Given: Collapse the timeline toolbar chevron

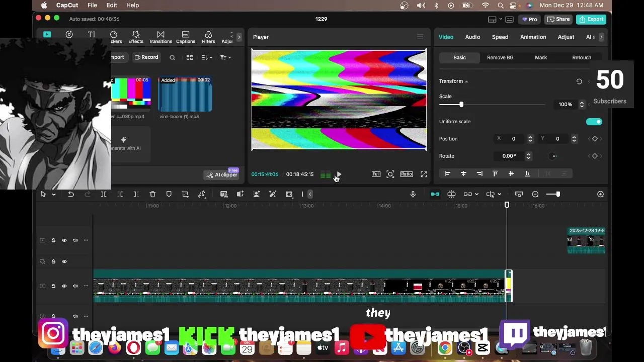Looking at the screenshot, I should point(310,195).
